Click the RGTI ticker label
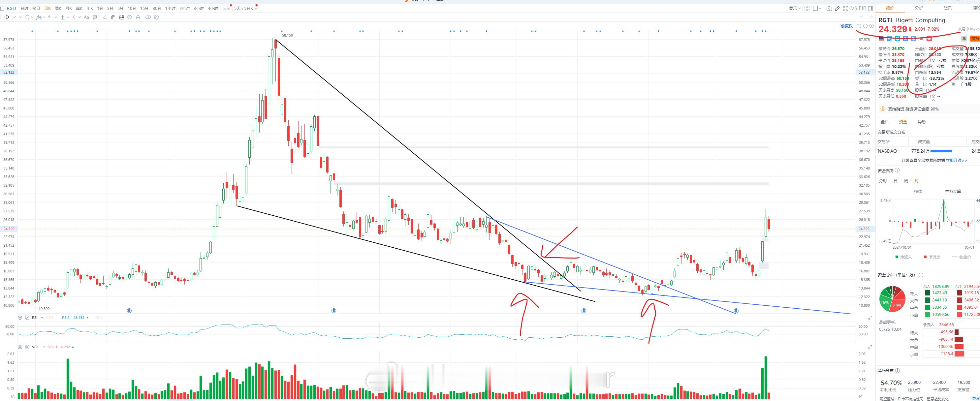 [x=12, y=8]
